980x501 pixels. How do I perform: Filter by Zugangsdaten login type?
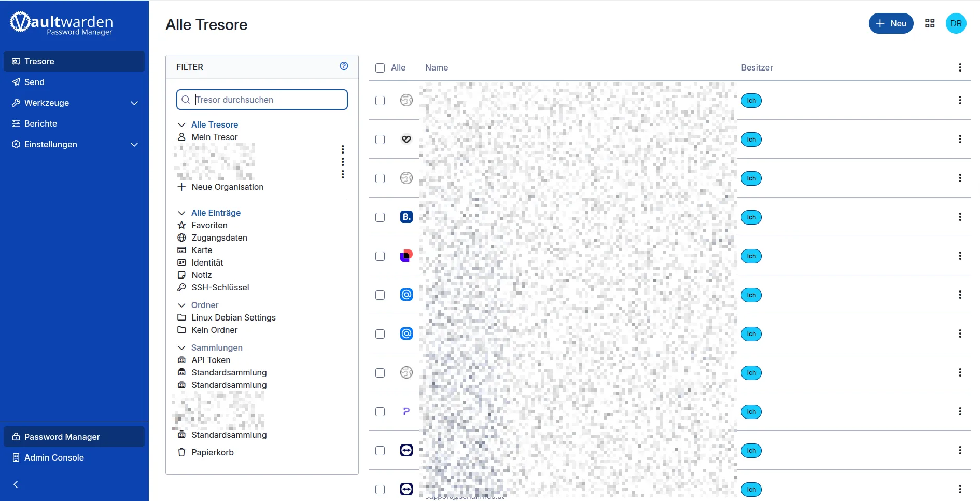pos(219,238)
